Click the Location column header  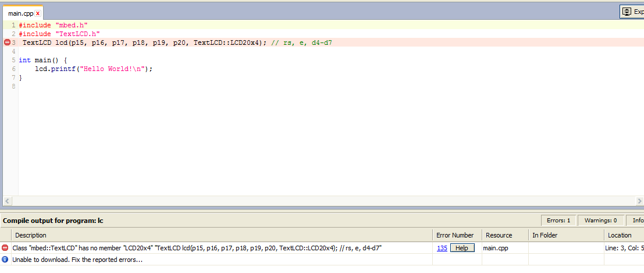pyautogui.click(x=619, y=235)
